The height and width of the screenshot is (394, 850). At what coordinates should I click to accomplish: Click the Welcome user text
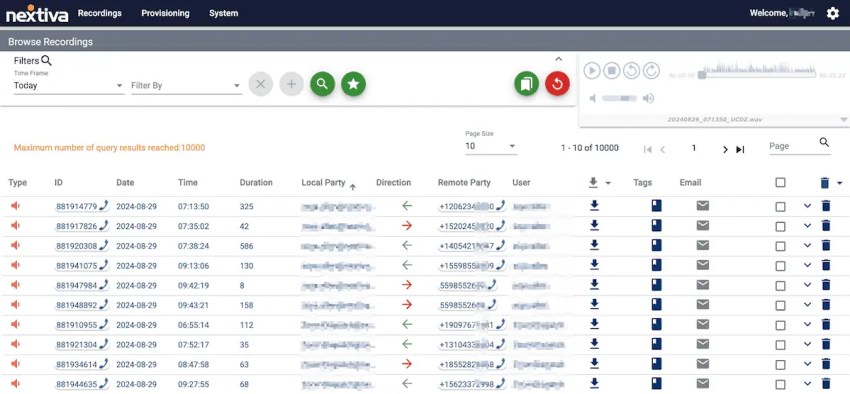782,13
